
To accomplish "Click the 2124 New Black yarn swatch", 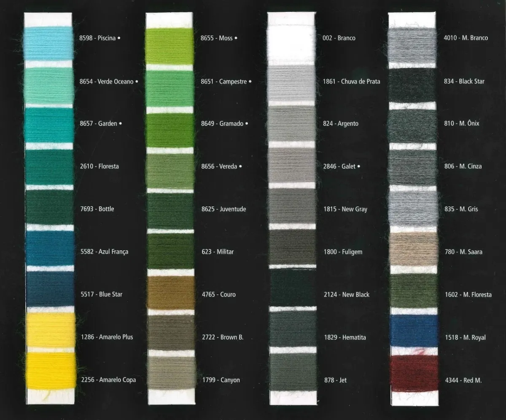I will click(292, 288).
